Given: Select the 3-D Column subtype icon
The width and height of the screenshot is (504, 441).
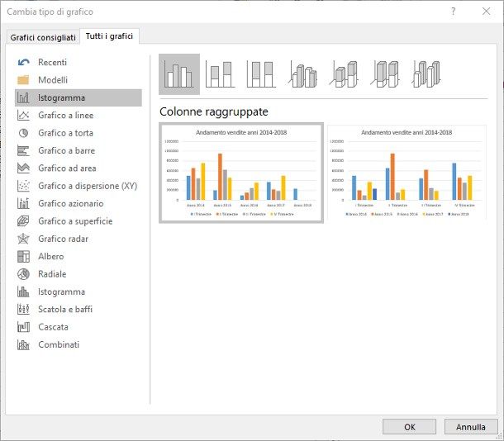Looking at the screenshot, I should click(x=426, y=74).
